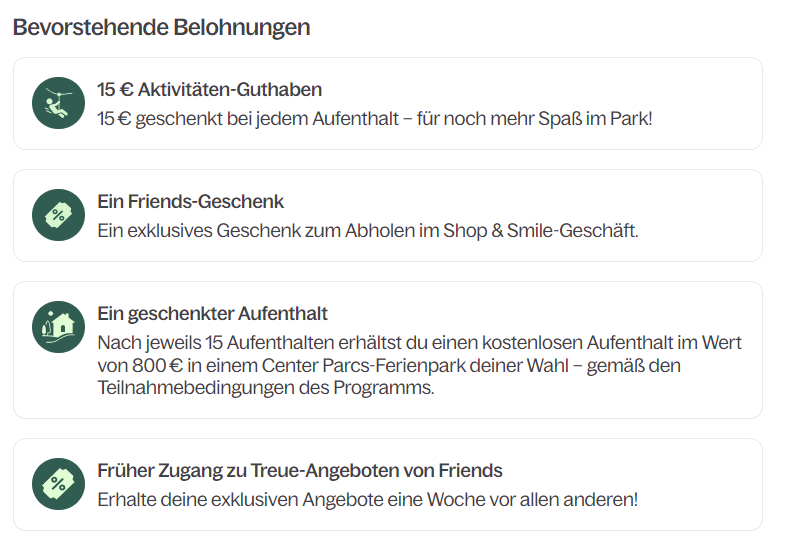Select "Früher Zugang zu Treue-Angeboten von Friends" title

pos(299,471)
